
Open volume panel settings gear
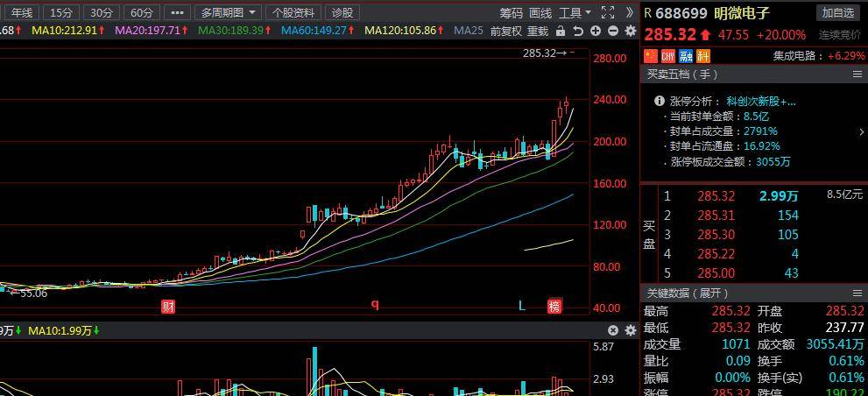[x=630, y=330]
